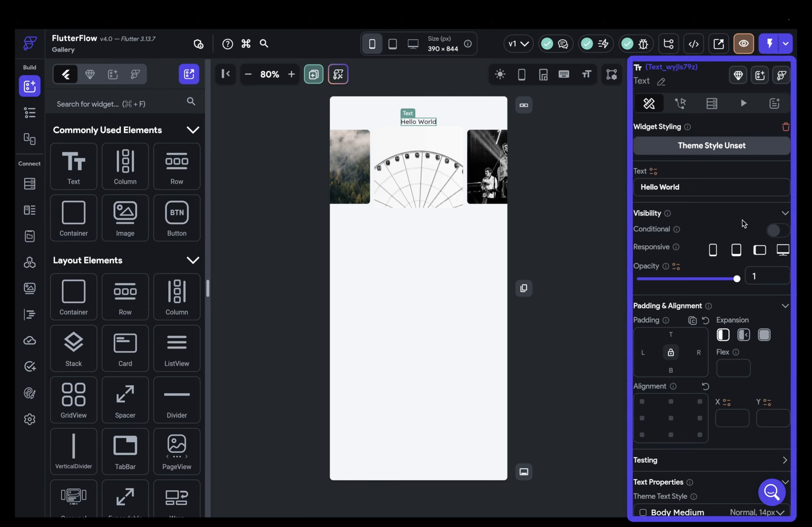Expand the Testing section
This screenshot has height=527, width=812.
click(784, 460)
